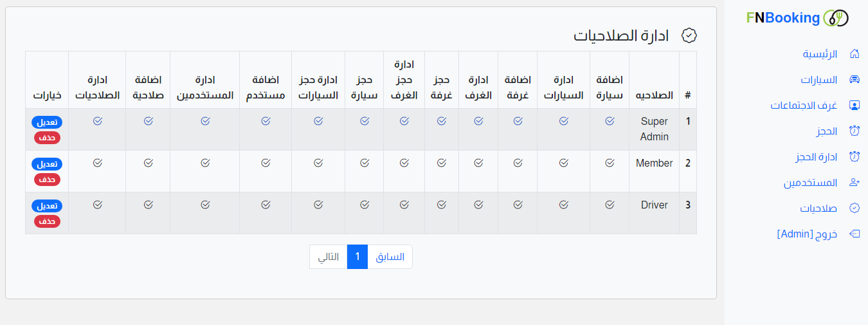Click the FNBooking logo icon
This screenshot has width=868, height=325.
tap(836, 18)
